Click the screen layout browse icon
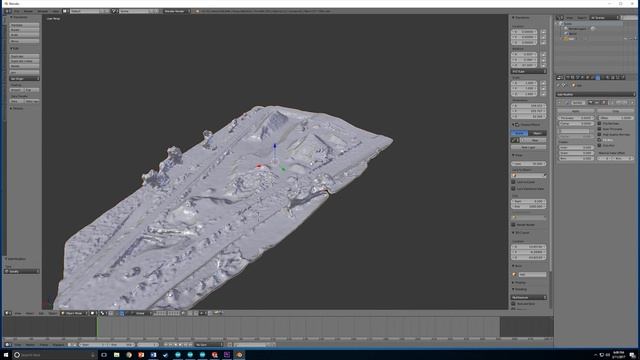 click(x=65, y=11)
